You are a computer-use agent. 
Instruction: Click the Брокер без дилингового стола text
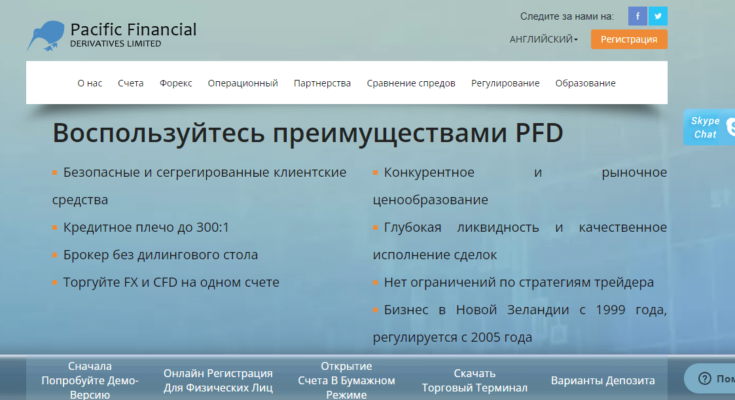(160, 255)
